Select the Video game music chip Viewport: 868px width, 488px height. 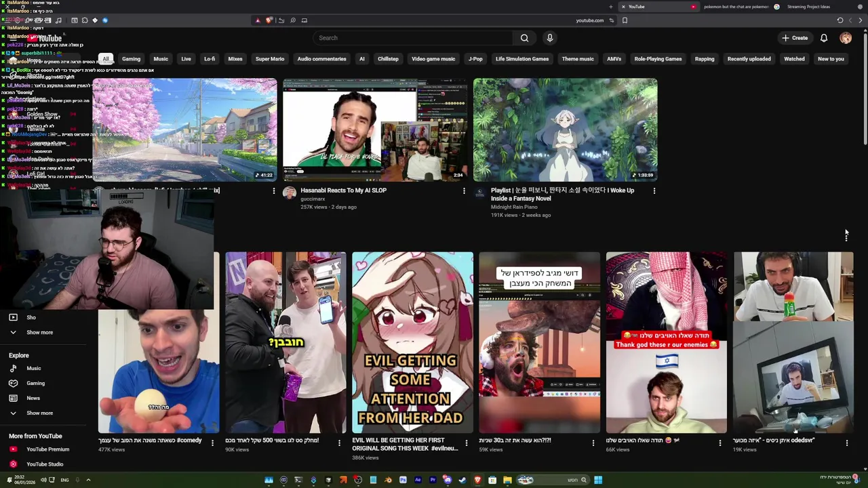pos(433,59)
